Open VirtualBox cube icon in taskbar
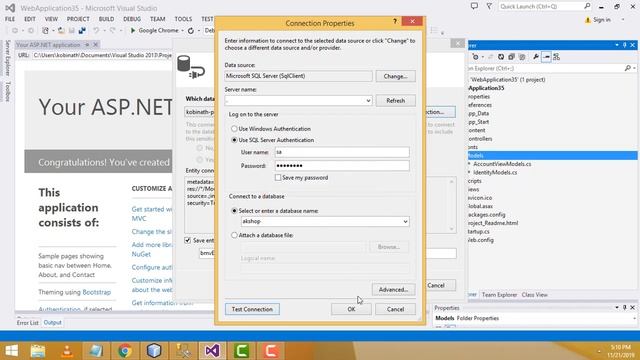This screenshot has height=360, width=640. pos(154,351)
